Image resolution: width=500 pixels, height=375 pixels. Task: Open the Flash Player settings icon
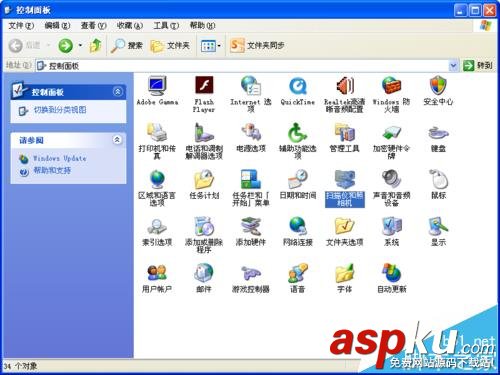[204, 85]
